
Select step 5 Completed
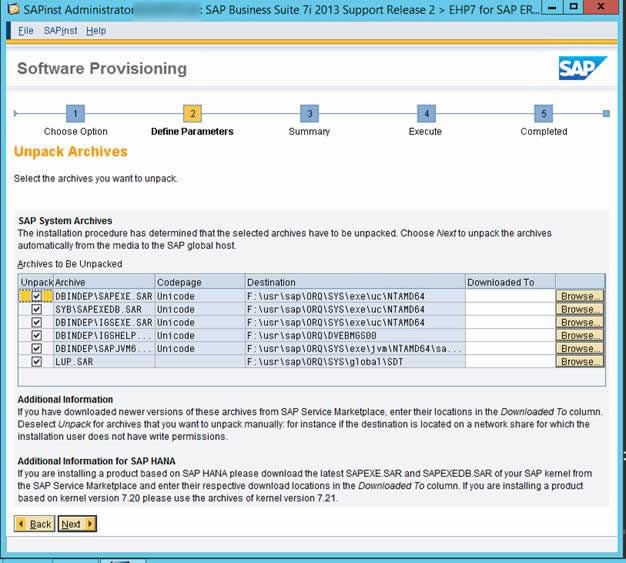coord(543,114)
